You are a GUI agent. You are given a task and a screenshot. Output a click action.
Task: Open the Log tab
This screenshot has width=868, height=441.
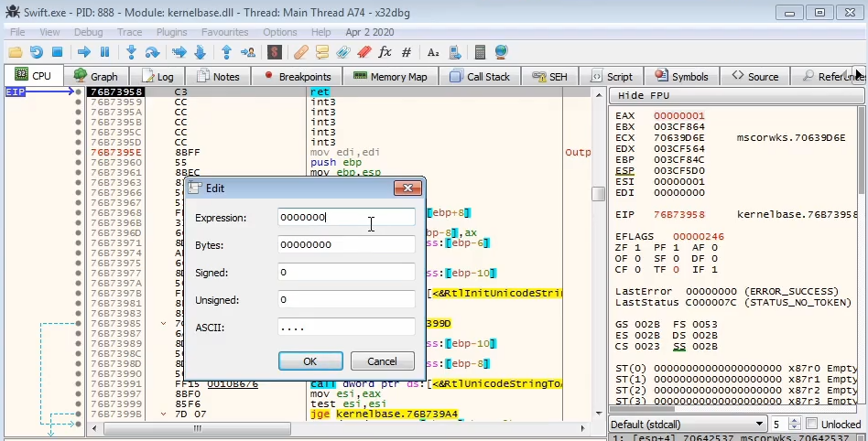[157, 76]
